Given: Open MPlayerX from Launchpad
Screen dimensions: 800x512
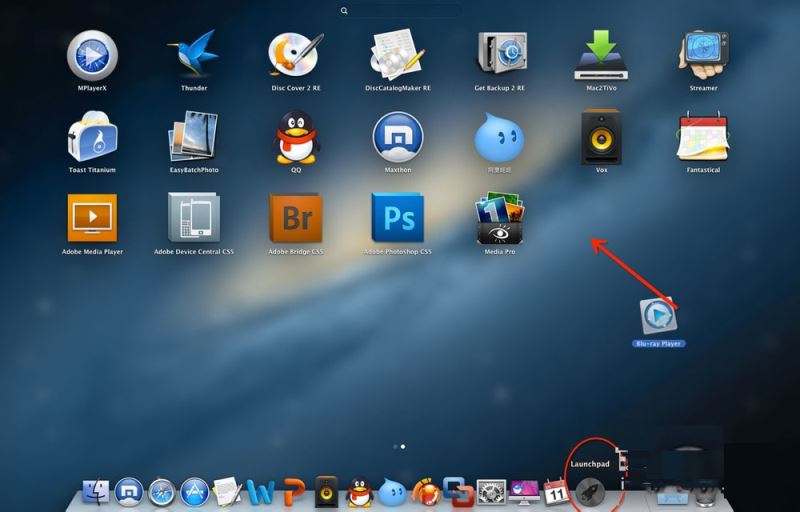Looking at the screenshot, I should pyautogui.click(x=92, y=56).
